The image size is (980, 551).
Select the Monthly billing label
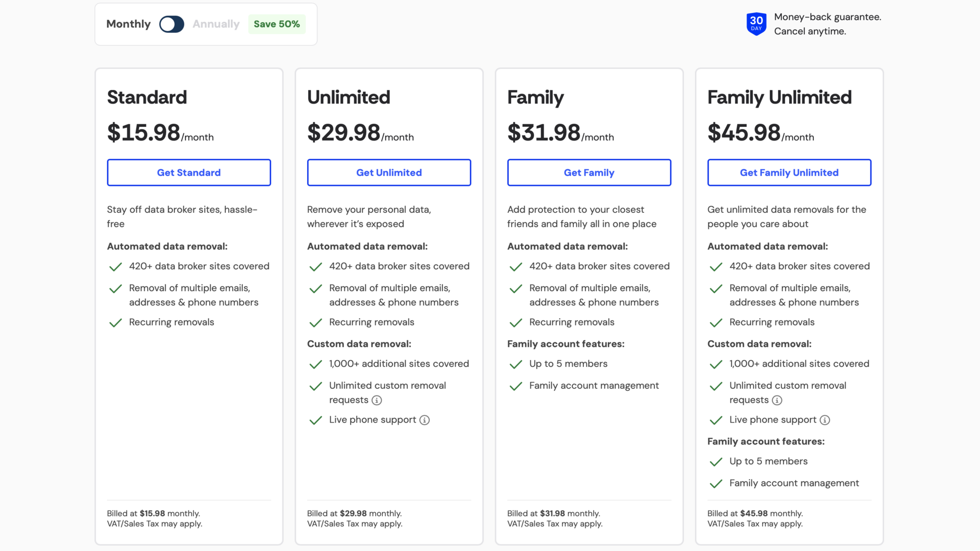click(x=128, y=24)
